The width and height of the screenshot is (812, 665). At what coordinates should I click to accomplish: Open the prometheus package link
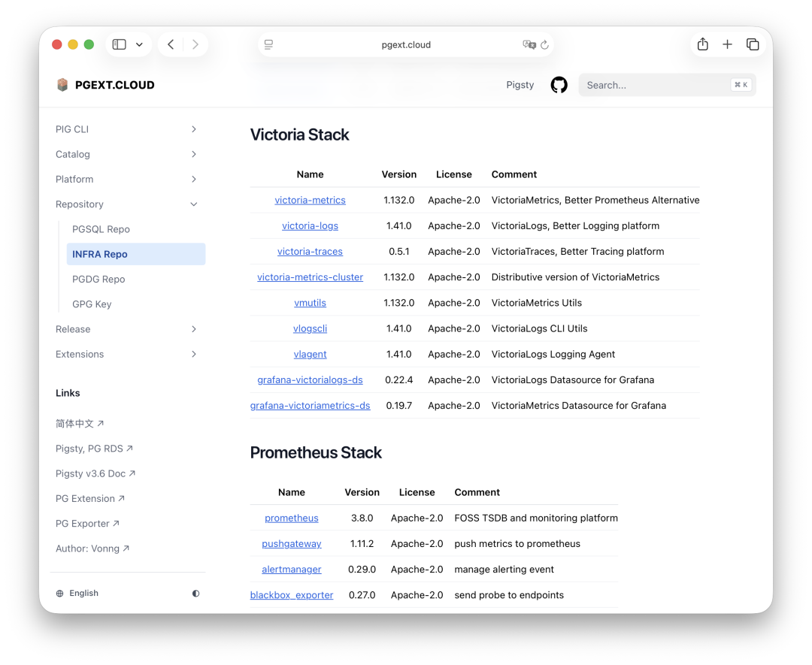click(x=291, y=518)
